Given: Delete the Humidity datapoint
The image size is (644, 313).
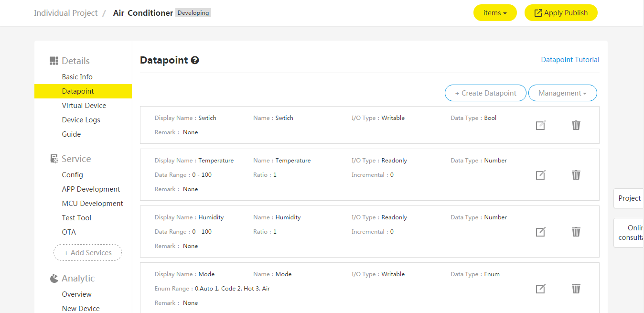Looking at the screenshot, I should (576, 232).
